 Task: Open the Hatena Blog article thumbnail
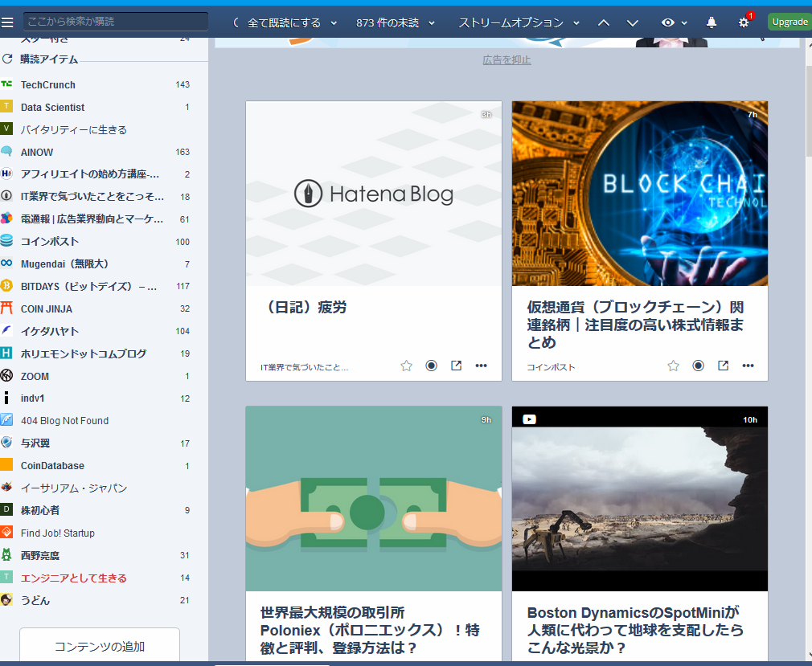click(374, 194)
